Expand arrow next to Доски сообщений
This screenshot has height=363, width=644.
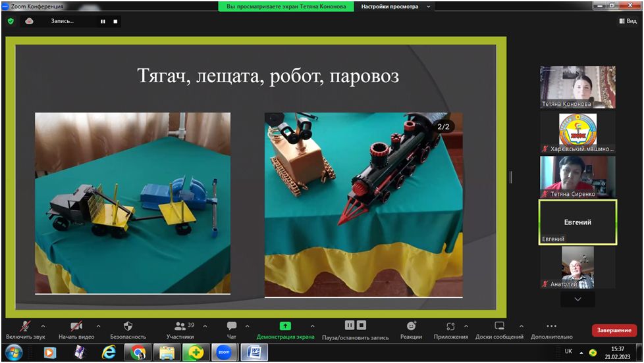click(x=522, y=326)
